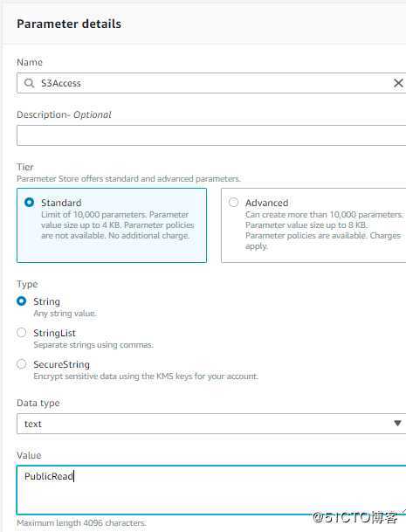Select the Advanced tier radio button
The height and width of the screenshot is (532, 406).
tap(233, 203)
